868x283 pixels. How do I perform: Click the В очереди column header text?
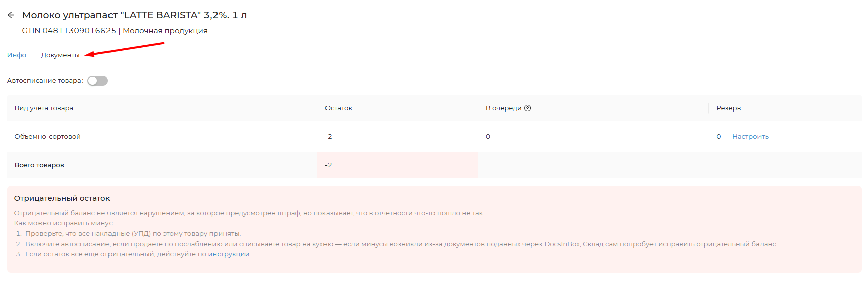(x=503, y=108)
